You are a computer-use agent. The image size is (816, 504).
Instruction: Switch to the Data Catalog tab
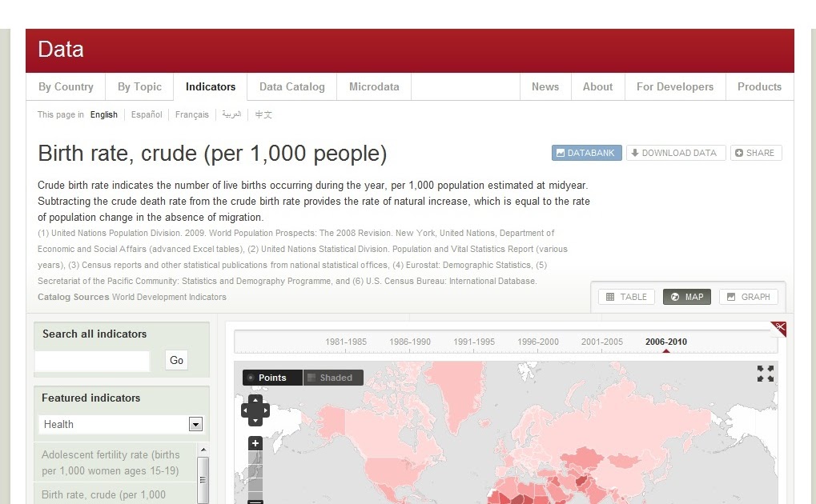(x=291, y=86)
